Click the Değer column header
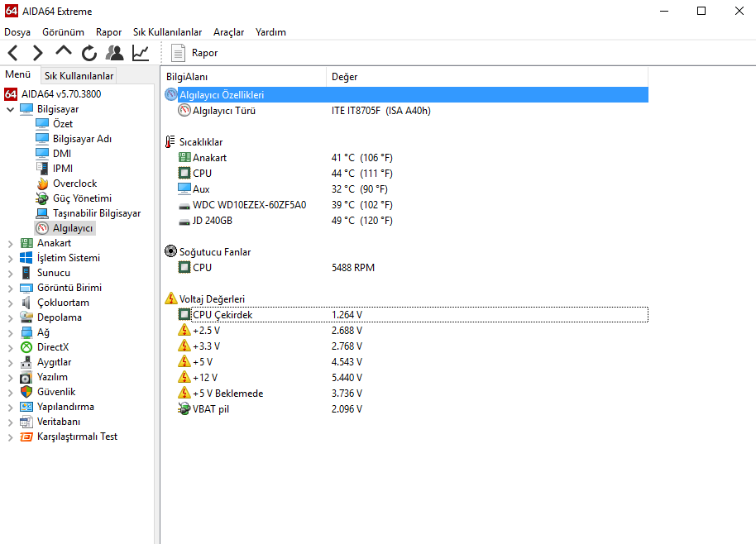This screenshot has width=756, height=544. coord(487,77)
